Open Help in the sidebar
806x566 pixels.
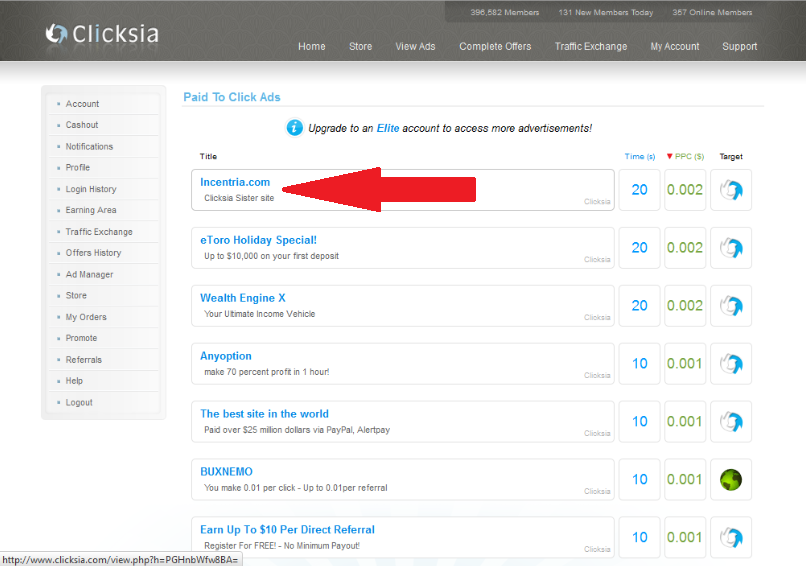pyautogui.click(x=74, y=381)
